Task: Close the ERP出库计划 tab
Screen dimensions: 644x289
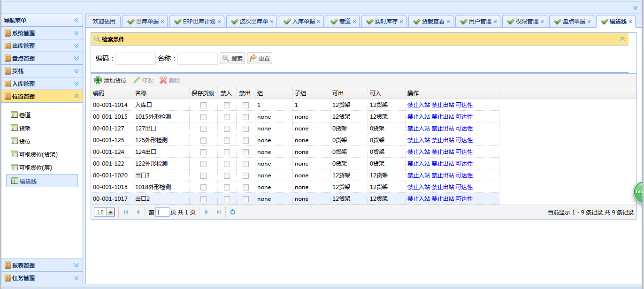Action: pyautogui.click(x=219, y=22)
